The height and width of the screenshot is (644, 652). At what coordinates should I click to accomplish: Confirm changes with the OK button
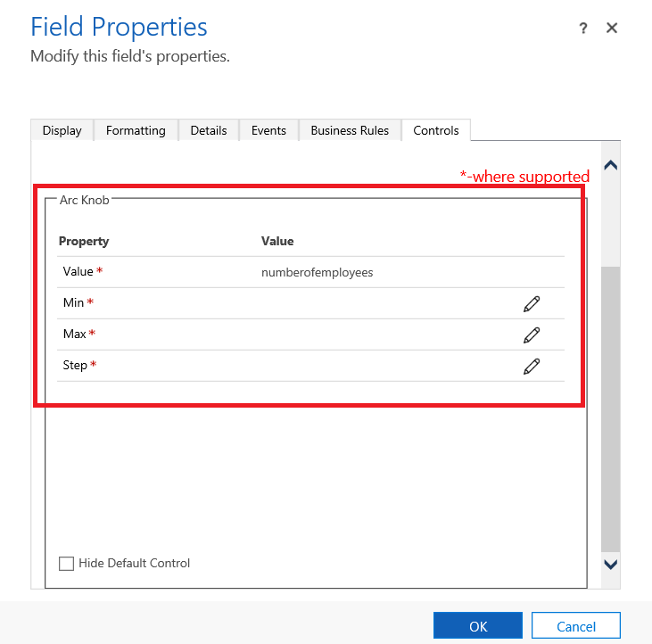pyautogui.click(x=478, y=625)
